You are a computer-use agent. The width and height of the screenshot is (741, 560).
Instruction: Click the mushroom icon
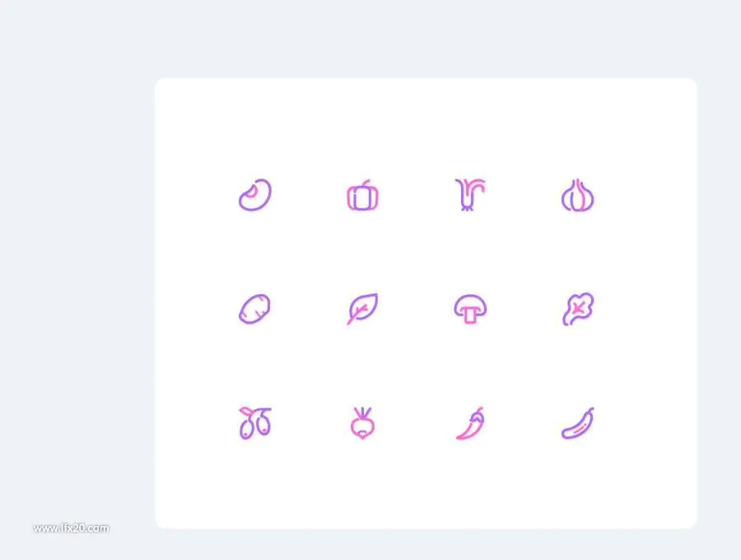pos(470,309)
